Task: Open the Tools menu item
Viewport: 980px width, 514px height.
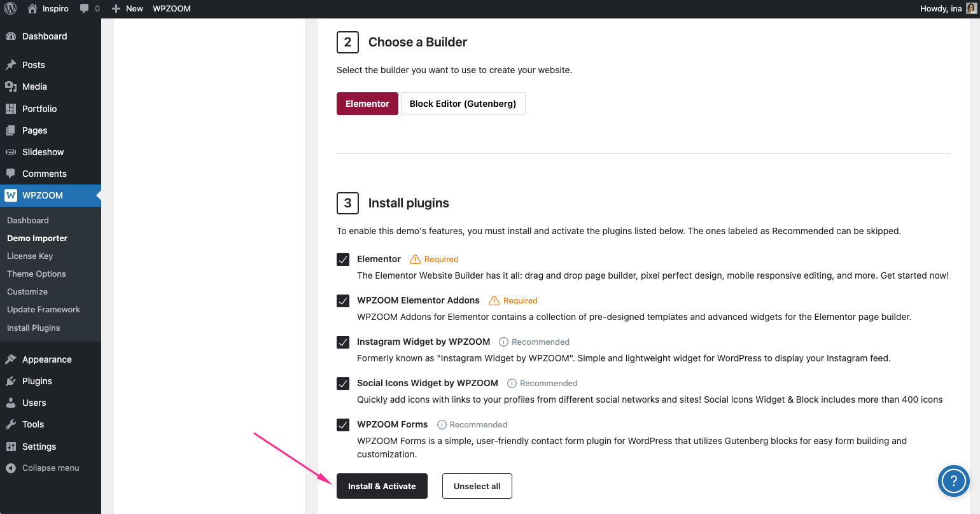Action: tap(33, 424)
